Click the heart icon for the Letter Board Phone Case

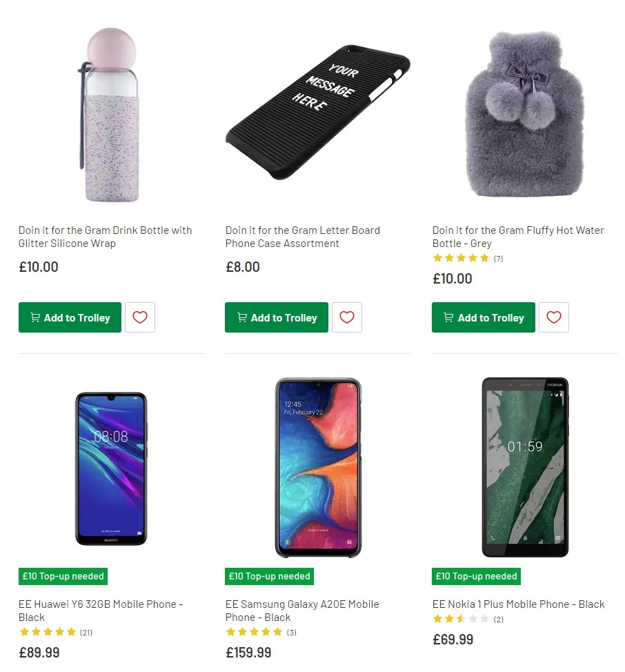(347, 317)
